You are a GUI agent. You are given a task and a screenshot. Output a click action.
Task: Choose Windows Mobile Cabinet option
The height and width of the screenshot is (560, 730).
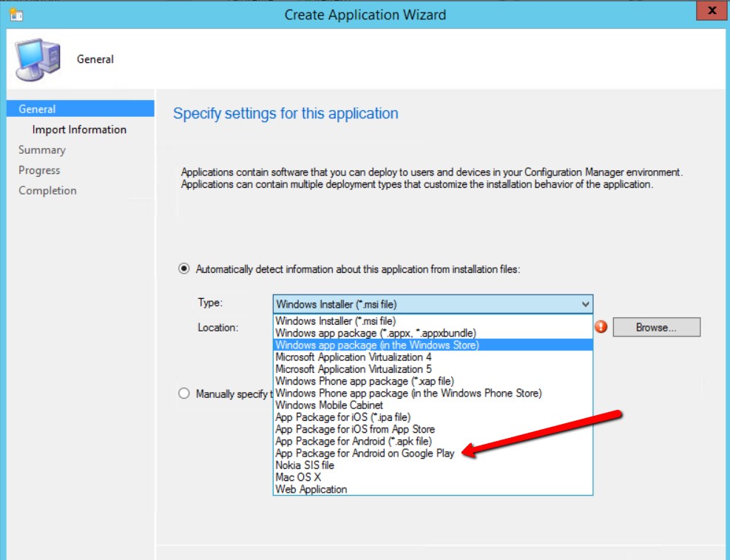point(329,405)
